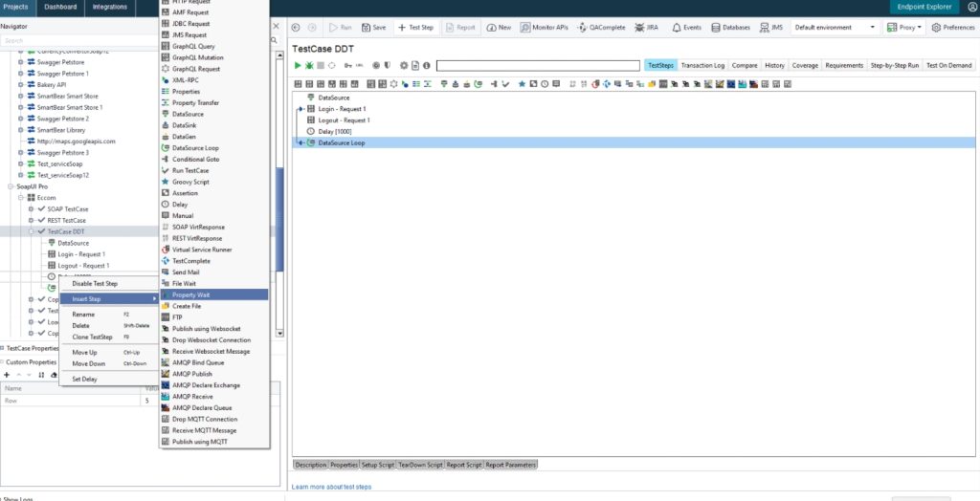Image resolution: width=980 pixels, height=501 pixels.
Task: Click Save in the toolbar
Action: pos(374,28)
